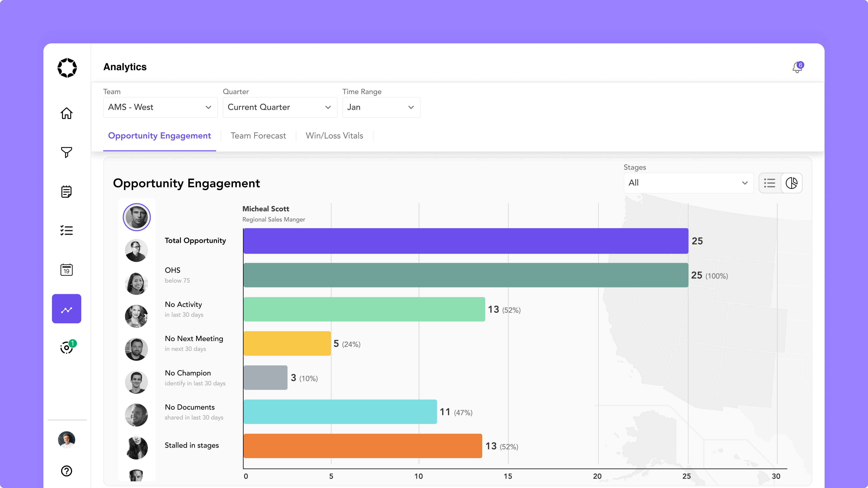The width and height of the screenshot is (868, 488).
Task: Click the notification bell icon
Action: pos(797,67)
